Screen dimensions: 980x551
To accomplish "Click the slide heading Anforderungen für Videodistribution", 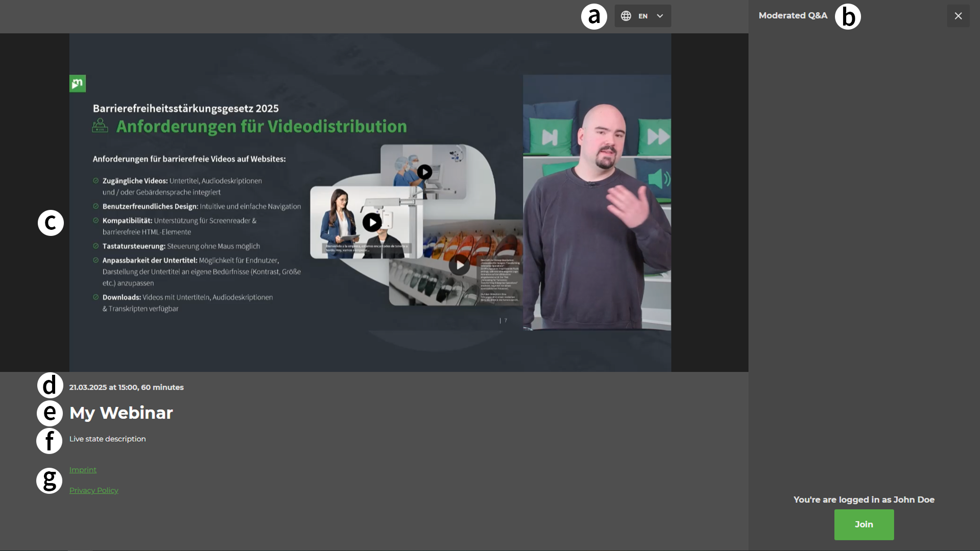I will point(261,126).
